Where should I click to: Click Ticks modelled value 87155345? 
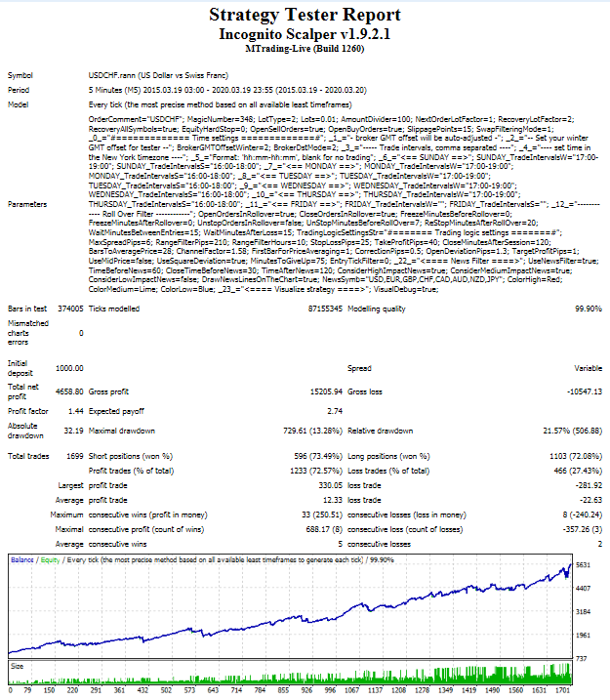click(x=325, y=309)
